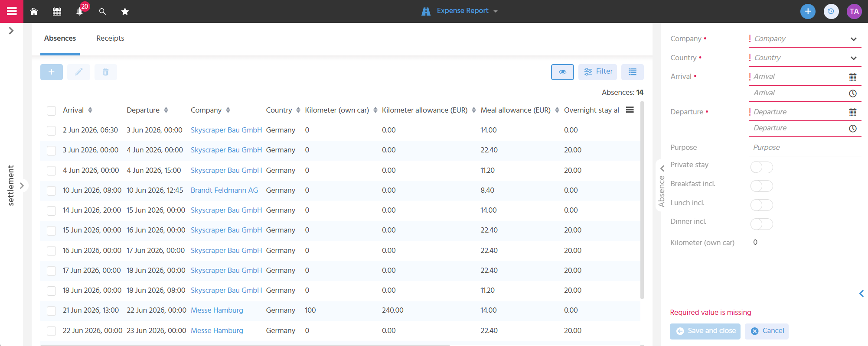Open the TA user avatar menu
This screenshot has width=868, height=346.
coord(854,11)
